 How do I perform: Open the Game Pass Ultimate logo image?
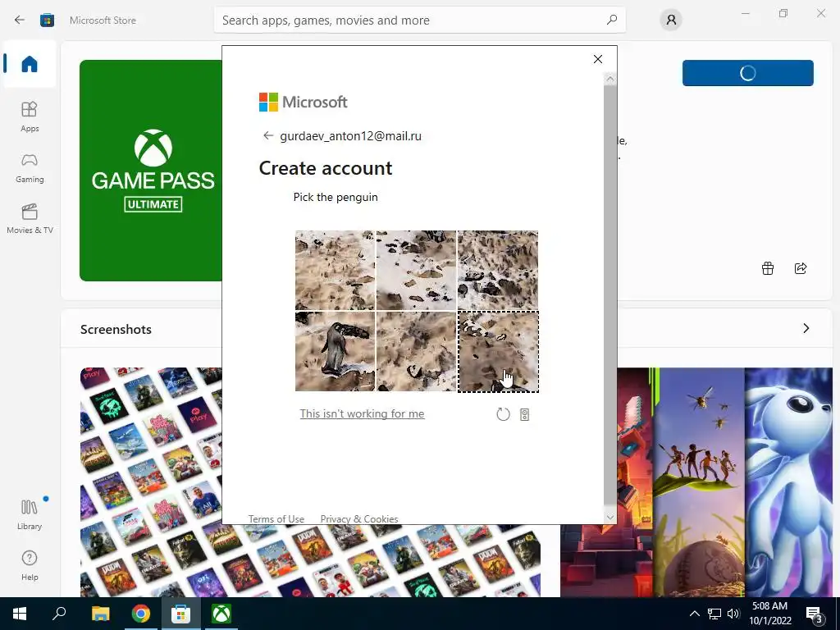click(x=151, y=171)
